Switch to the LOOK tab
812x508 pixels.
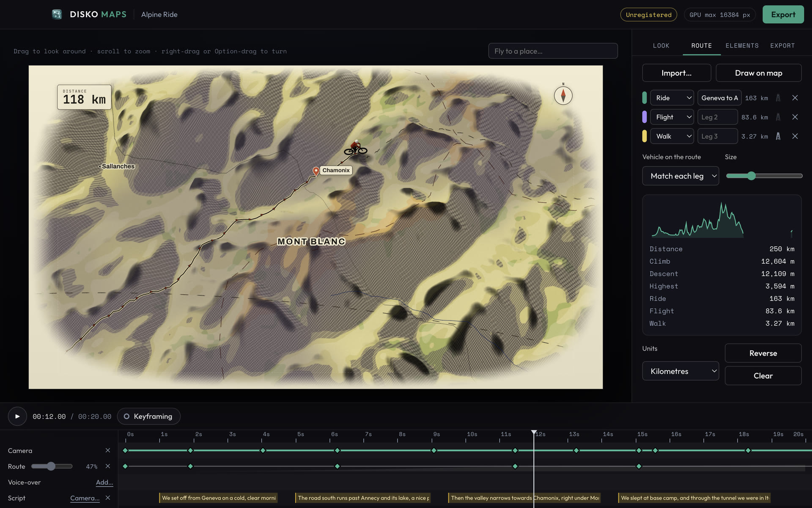(661, 46)
